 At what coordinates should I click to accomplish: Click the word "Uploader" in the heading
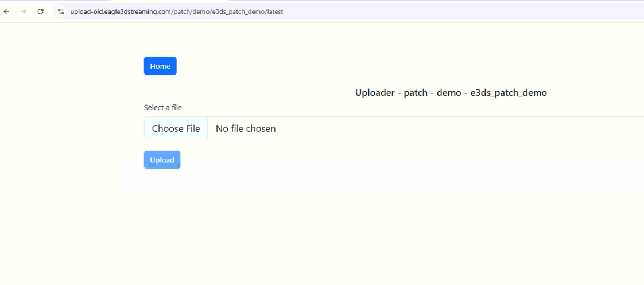374,93
